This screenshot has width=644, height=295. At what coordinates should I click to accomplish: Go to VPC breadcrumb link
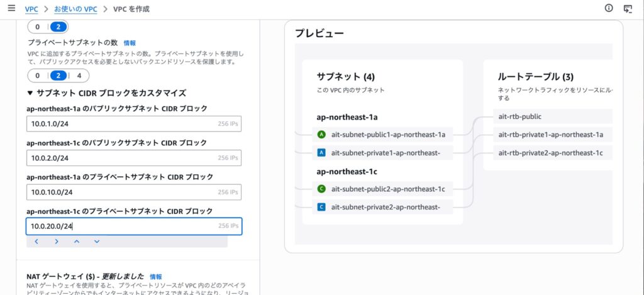tap(31, 9)
